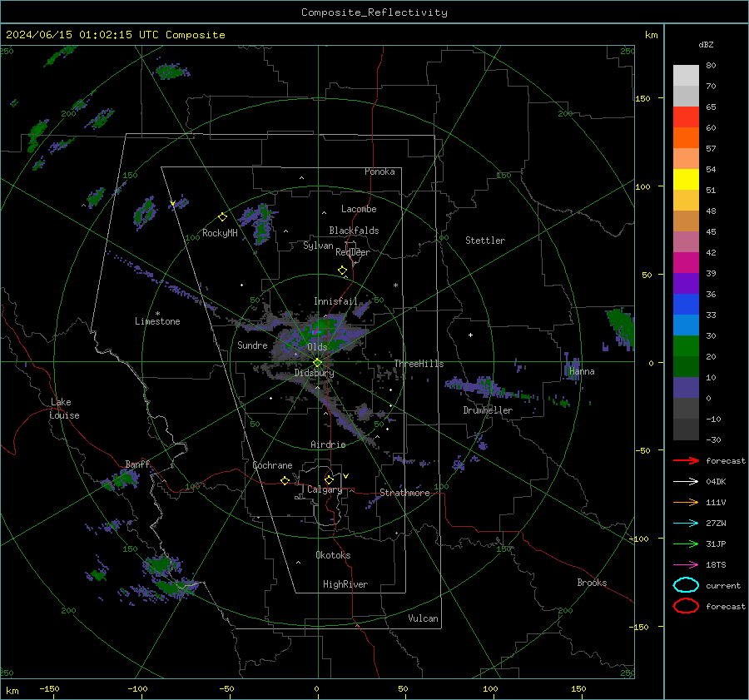
Task: Click the Lacombe city label
Action: (x=359, y=209)
